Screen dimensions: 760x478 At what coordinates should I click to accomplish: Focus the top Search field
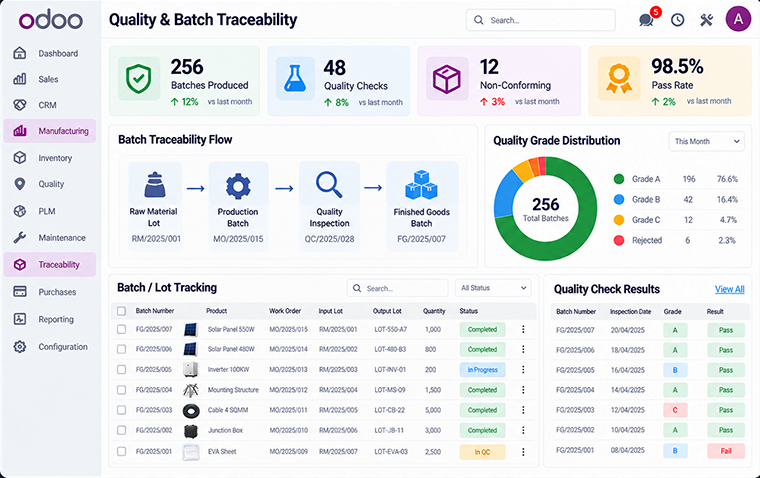click(540, 20)
